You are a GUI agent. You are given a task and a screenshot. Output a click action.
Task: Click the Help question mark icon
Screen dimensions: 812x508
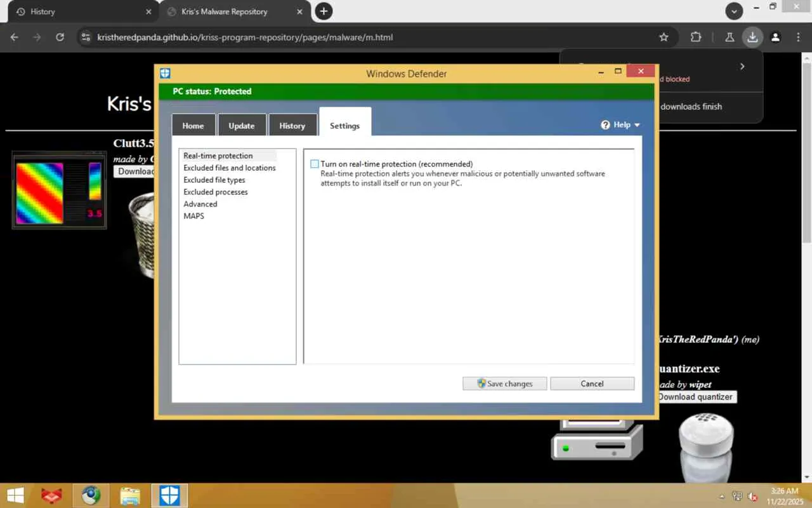click(x=605, y=125)
